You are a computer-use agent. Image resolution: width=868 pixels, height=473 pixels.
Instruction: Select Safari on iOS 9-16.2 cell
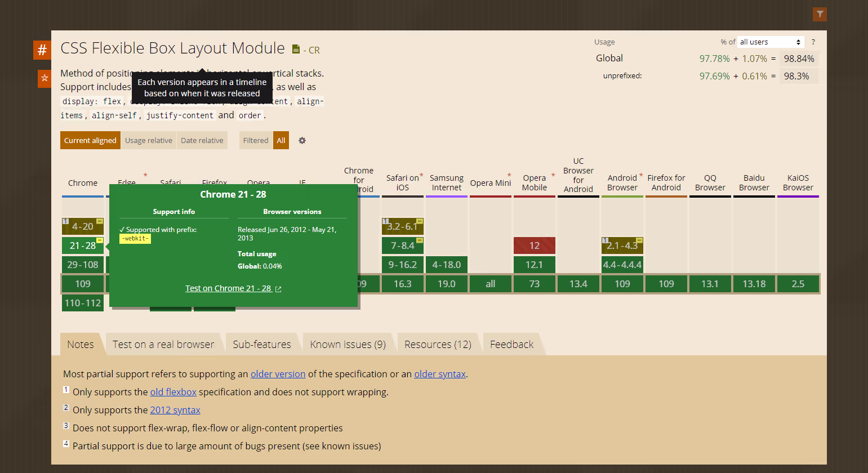403,265
